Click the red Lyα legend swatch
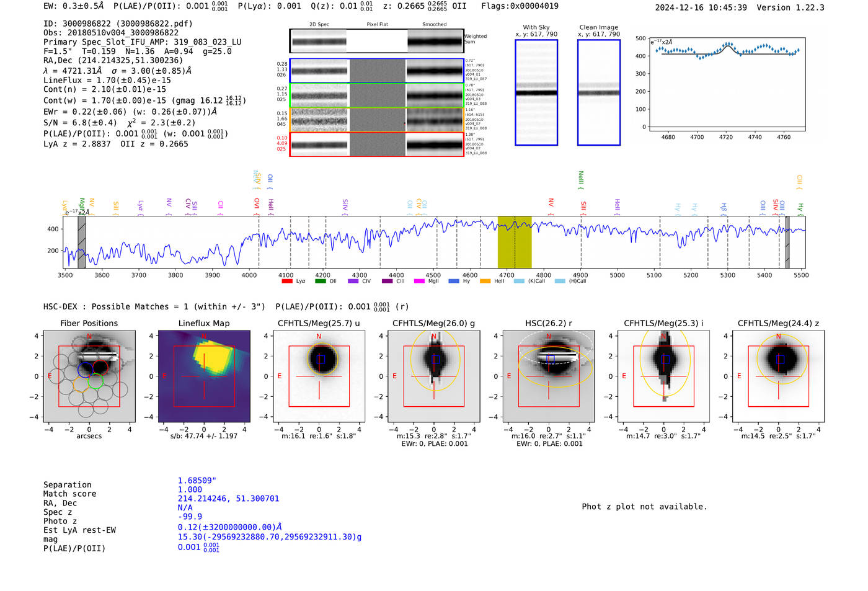Screen dimensions: 868x591 coord(287,282)
